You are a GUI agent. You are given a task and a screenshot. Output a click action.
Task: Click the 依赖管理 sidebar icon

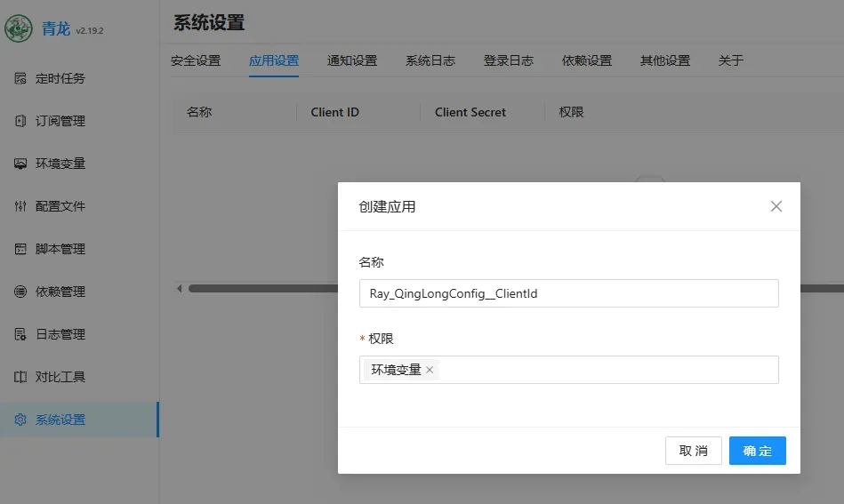pos(20,292)
